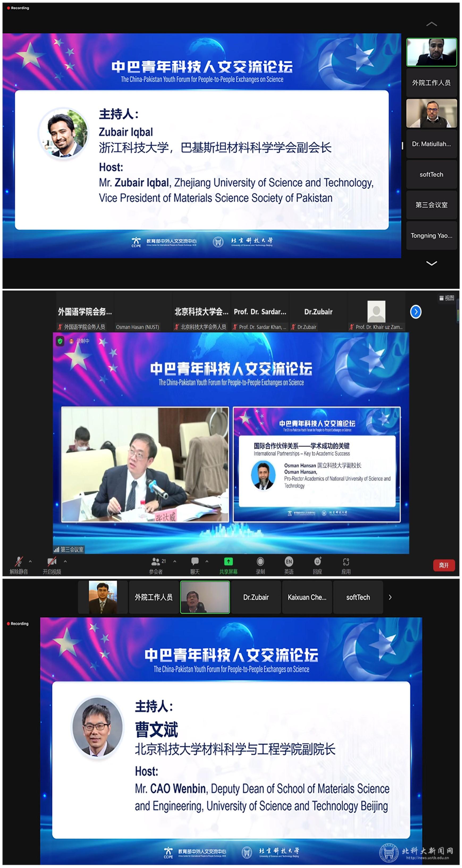This screenshot has height=868, width=462.
Task: Expand the audio options arrow beside 解除静音
Action: click(x=30, y=561)
